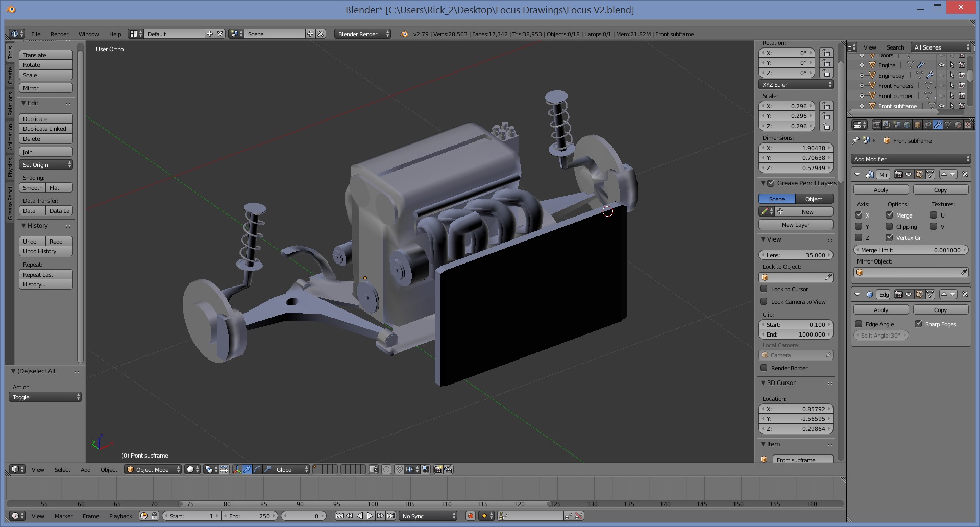Image resolution: width=980 pixels, height=527 pixels.
Task: Toggle Mirror modifier edit mode display
Action: pos(920,174)
